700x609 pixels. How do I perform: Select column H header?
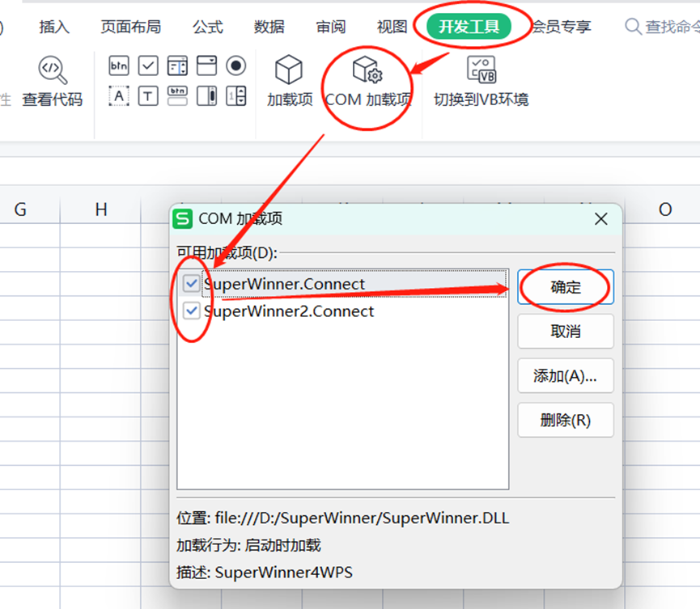click(x=101, y=209)
